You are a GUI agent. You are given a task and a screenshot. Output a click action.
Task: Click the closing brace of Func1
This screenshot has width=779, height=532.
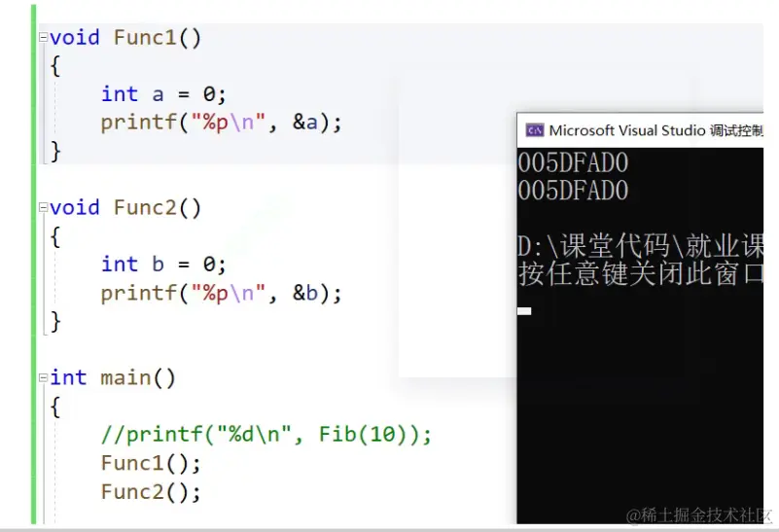click(55, 151)
